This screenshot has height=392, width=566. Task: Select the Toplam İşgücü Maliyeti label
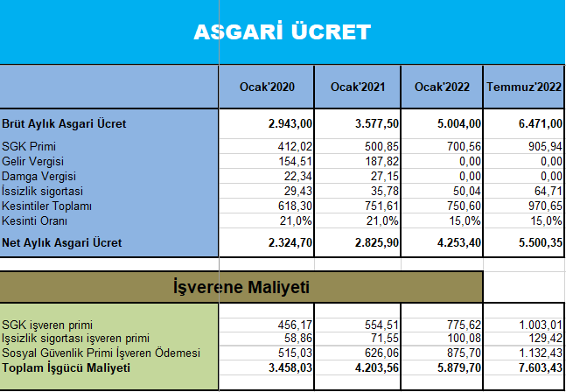66,367
